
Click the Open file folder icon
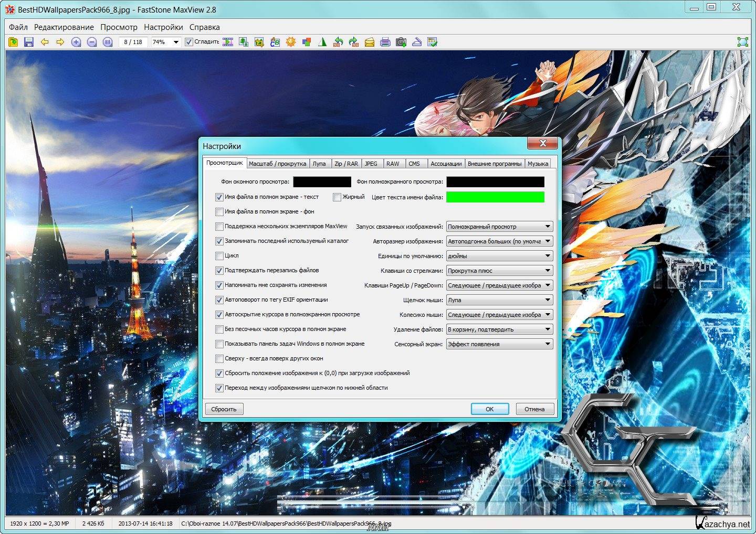click(x=13, y=42)
